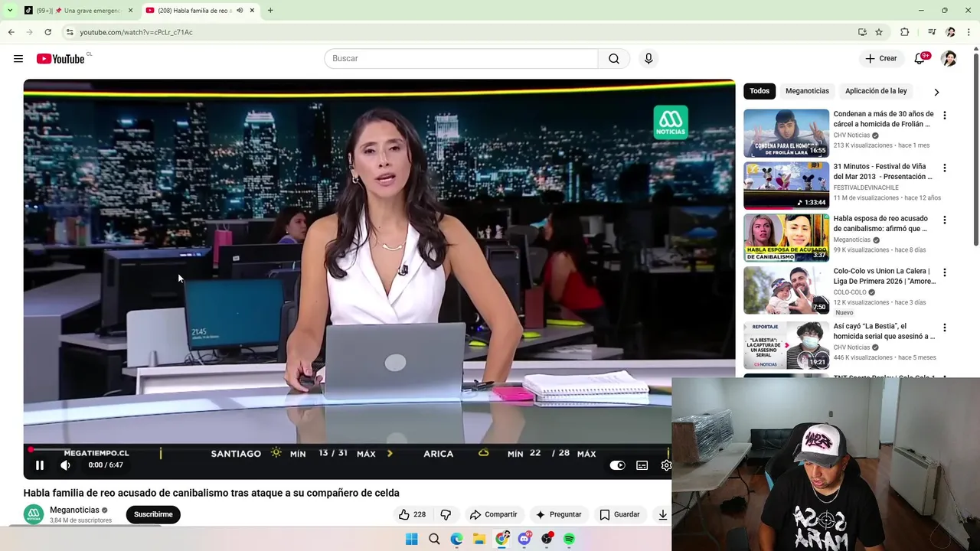Viewport: 980px width, 551px height.
Task: Open options for Condenan a más de 30 años video
Action: pyautogui.click(x=944, y=116)
